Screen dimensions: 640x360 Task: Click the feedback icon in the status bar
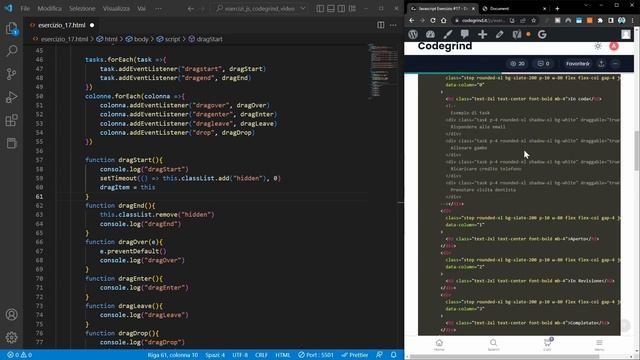[x=380, y=355]
